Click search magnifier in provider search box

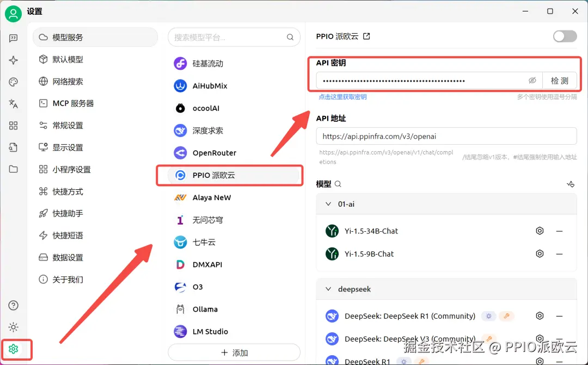[290, 37]
